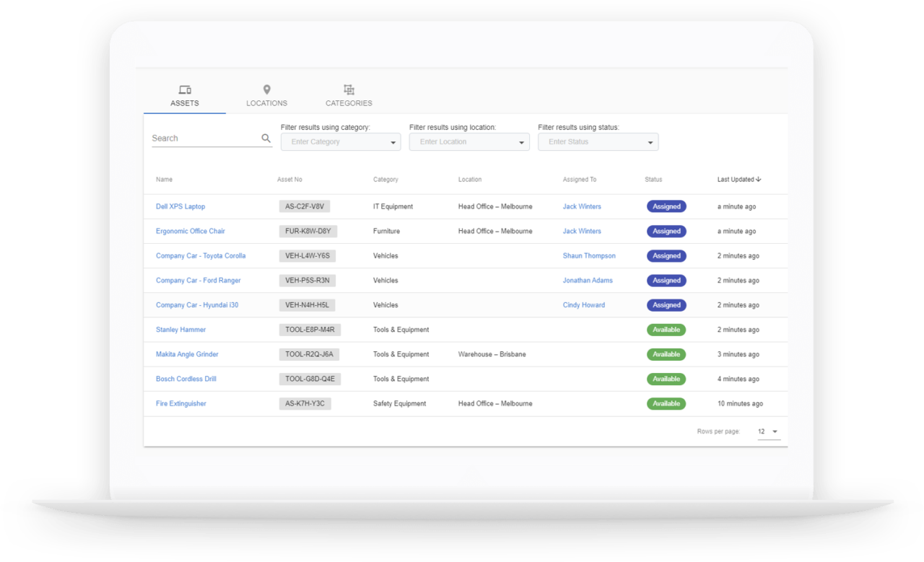Screen dimensions: 924x562
Task: Expand the Enter Status filter dropdown
Action: coord(598,142)
